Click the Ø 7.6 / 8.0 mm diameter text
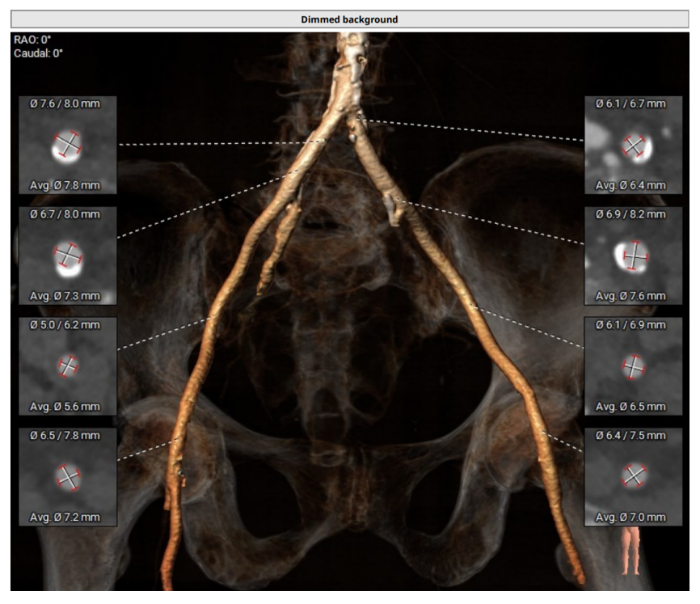 click(x=65, y=103)
